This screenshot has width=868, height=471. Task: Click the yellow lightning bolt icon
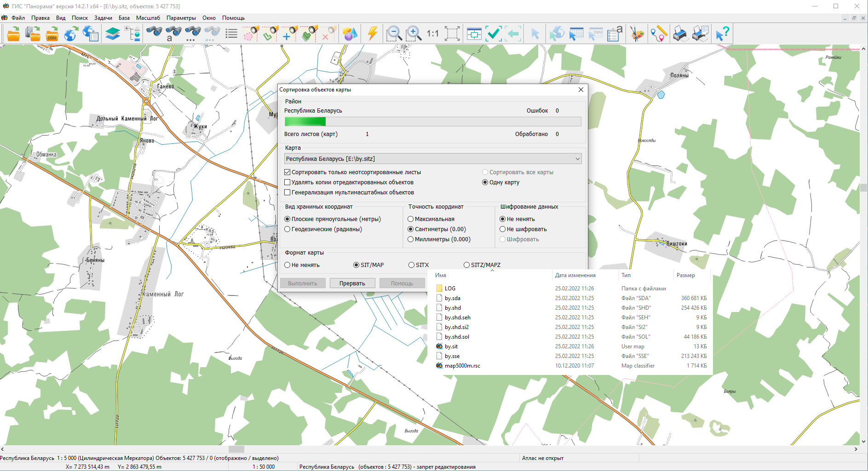(x=372, y=34)
